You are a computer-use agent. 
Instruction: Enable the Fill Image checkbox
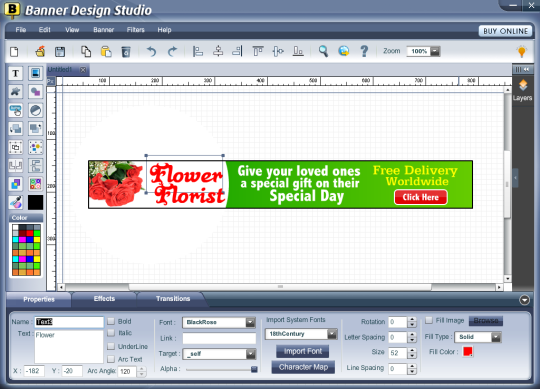429,320
